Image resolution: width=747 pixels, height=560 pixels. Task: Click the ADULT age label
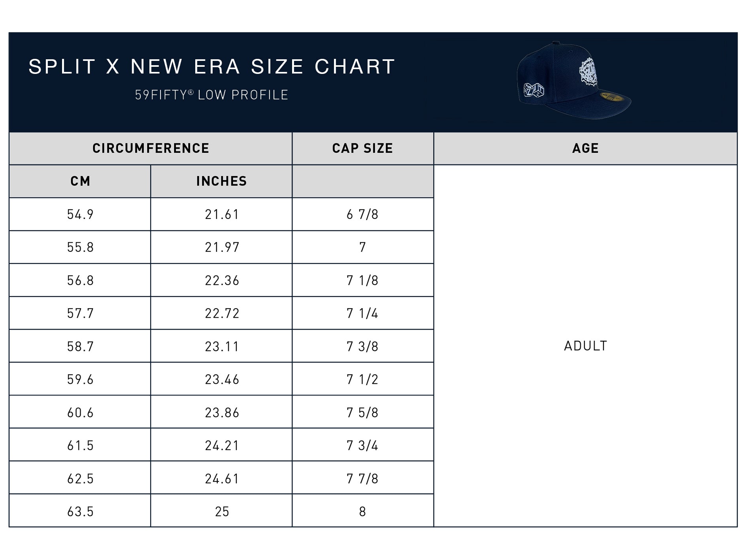pos(585,346)
